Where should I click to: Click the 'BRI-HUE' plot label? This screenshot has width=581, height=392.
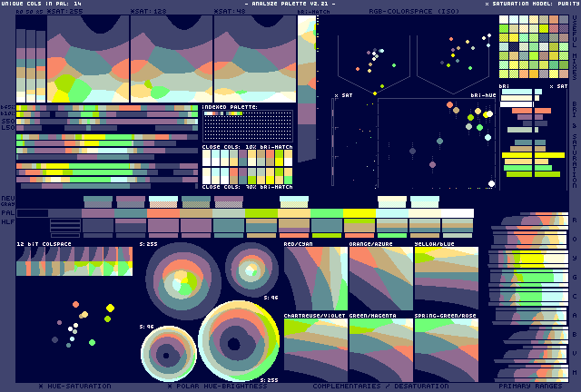483,95
